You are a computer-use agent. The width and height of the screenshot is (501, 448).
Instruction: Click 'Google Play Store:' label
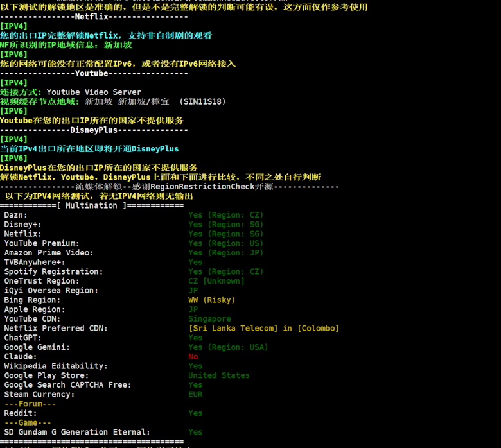pyautogui.click(x=46, y=375)
